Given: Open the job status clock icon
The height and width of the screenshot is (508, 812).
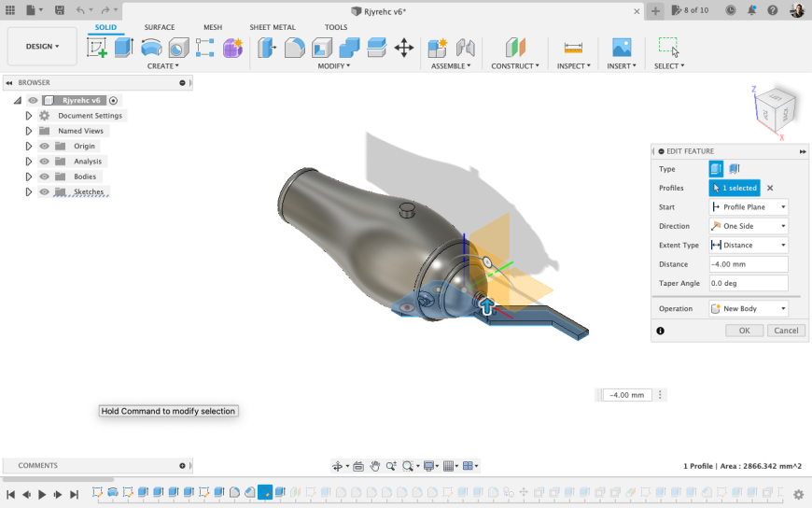Looking at the screenshot, I should click(x=731, y=10).
